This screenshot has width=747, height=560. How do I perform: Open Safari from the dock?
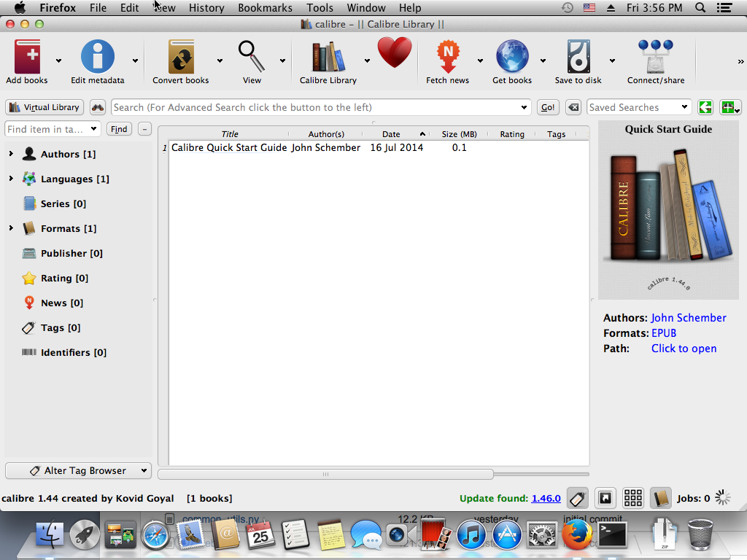[x=155, y=535]
